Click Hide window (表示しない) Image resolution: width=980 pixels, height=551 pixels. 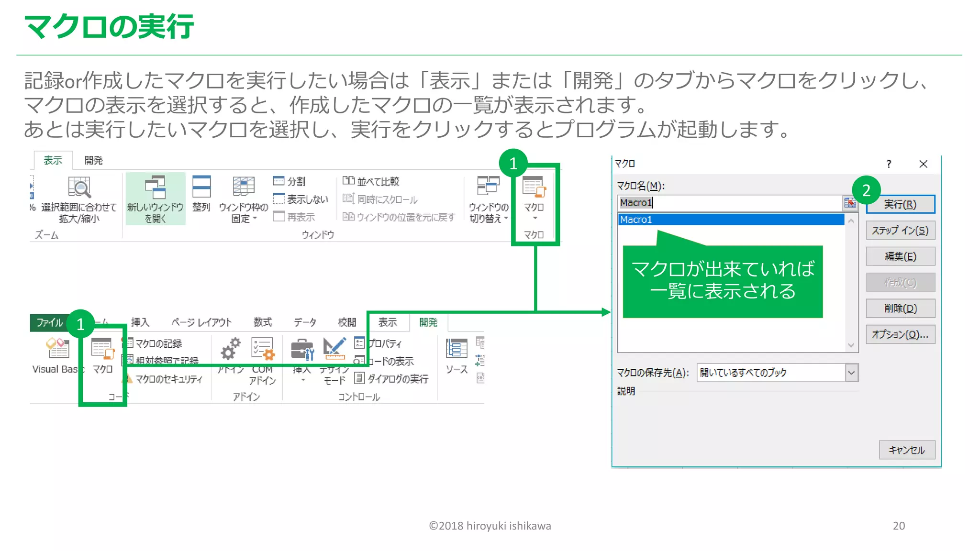pyautogui.click(x=301, y=199)
